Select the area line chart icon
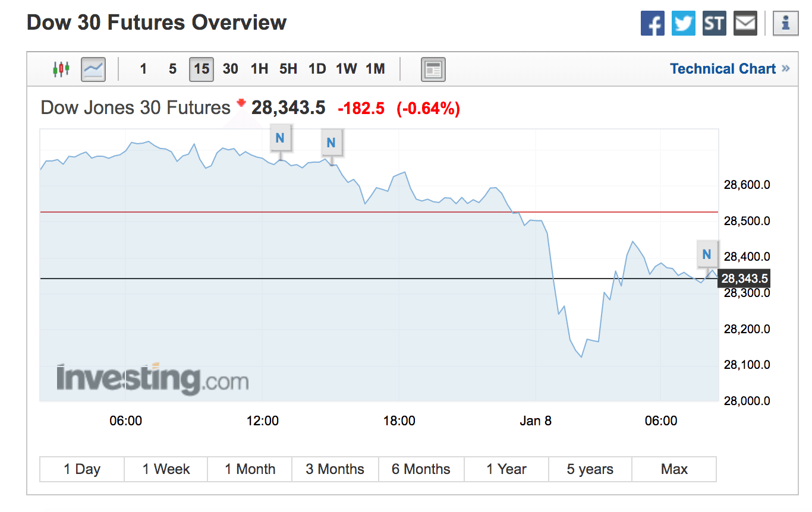 93,69
